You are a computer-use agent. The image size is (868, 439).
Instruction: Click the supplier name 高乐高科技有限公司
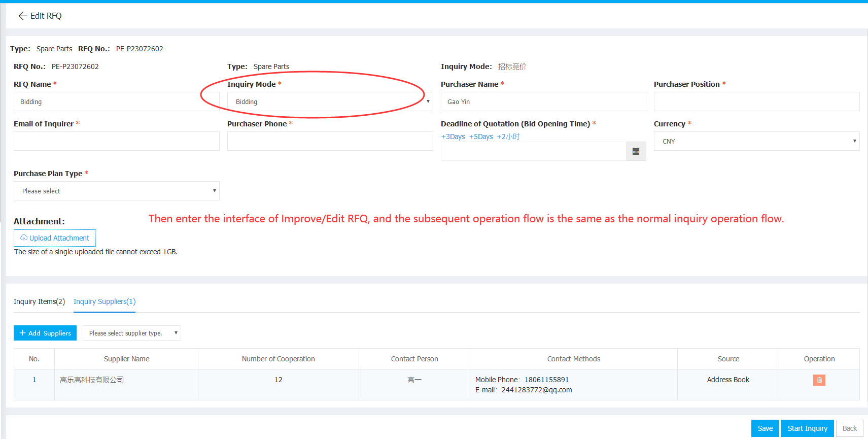(x=92, y=380)
